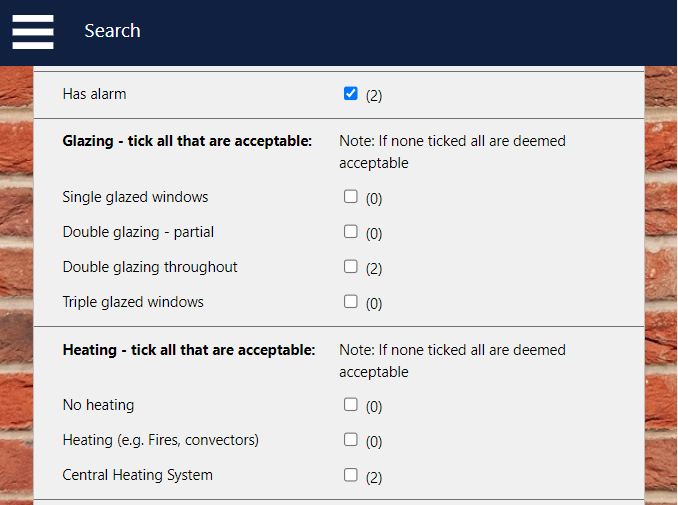Click the Double glazing throughout label

(x=150, y=267)
